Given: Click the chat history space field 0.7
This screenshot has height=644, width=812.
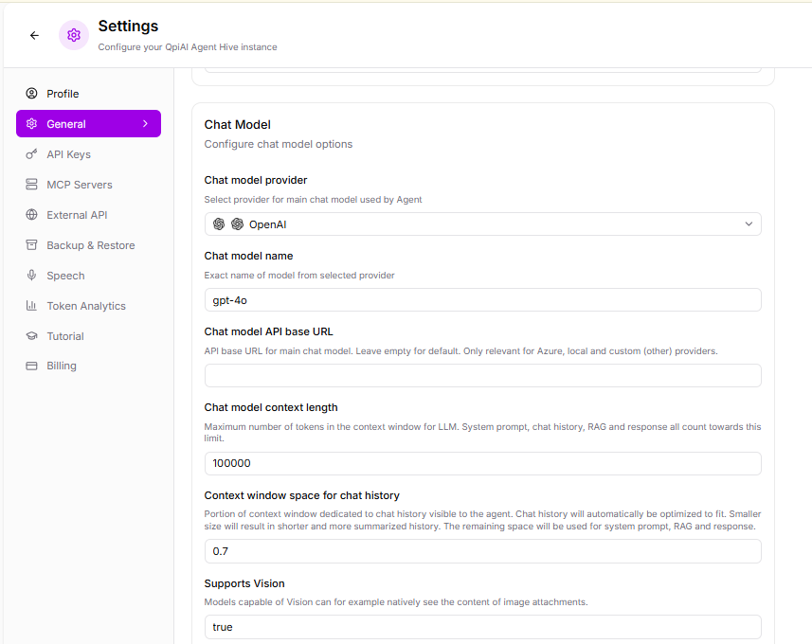Looking at the screenshot, I should (x=482, y=551).
